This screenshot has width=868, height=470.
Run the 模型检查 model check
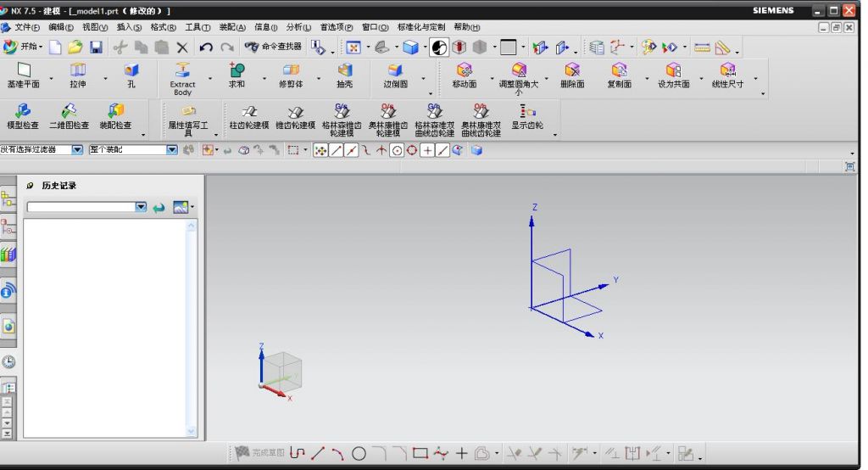pyautogui.click(x=23, y=115)
